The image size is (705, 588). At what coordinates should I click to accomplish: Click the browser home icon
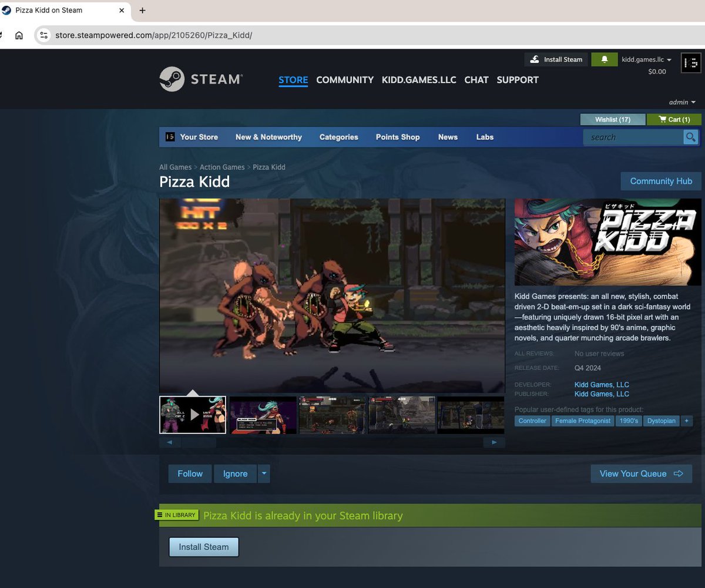pyautogui.click(x=19, y=35)
